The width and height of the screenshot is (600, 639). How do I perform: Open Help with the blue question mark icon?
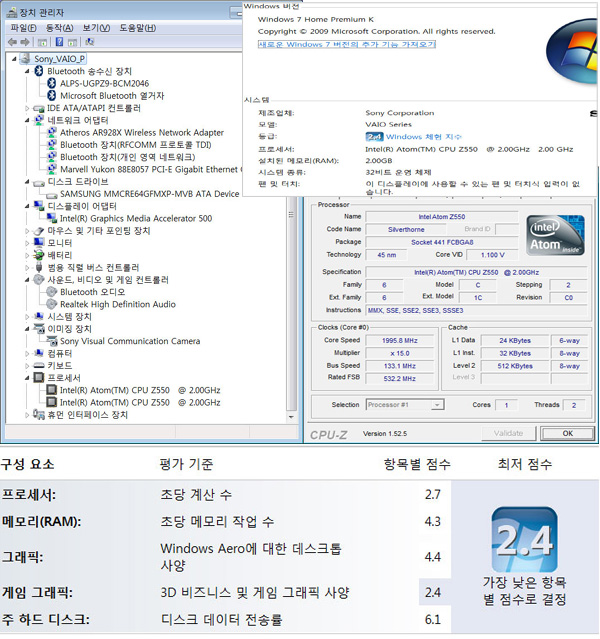coord(60,42)
